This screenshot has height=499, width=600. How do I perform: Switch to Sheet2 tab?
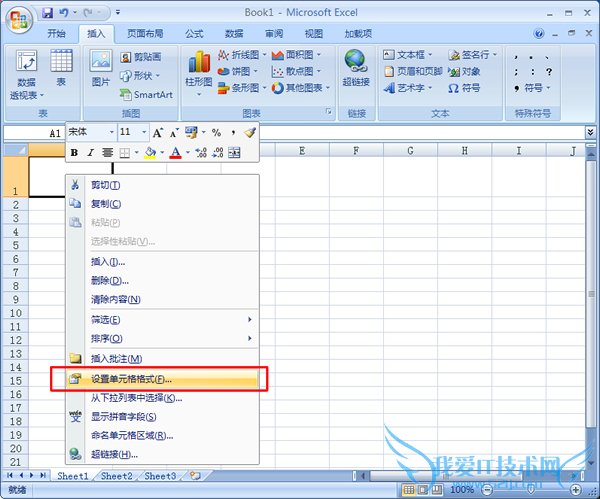click(x=117, y=476)
